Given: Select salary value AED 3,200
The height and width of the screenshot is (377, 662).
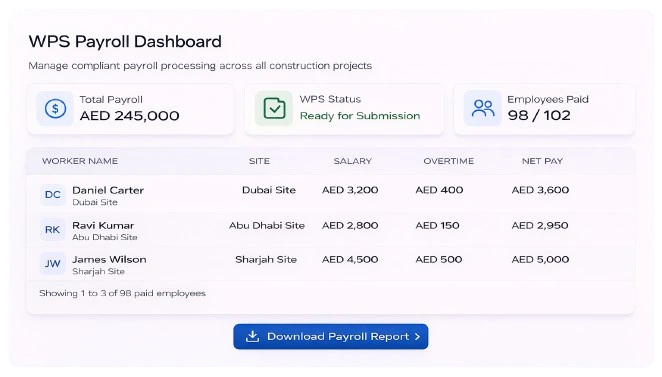Looking at the screenshot, I should tap(350, 190).
